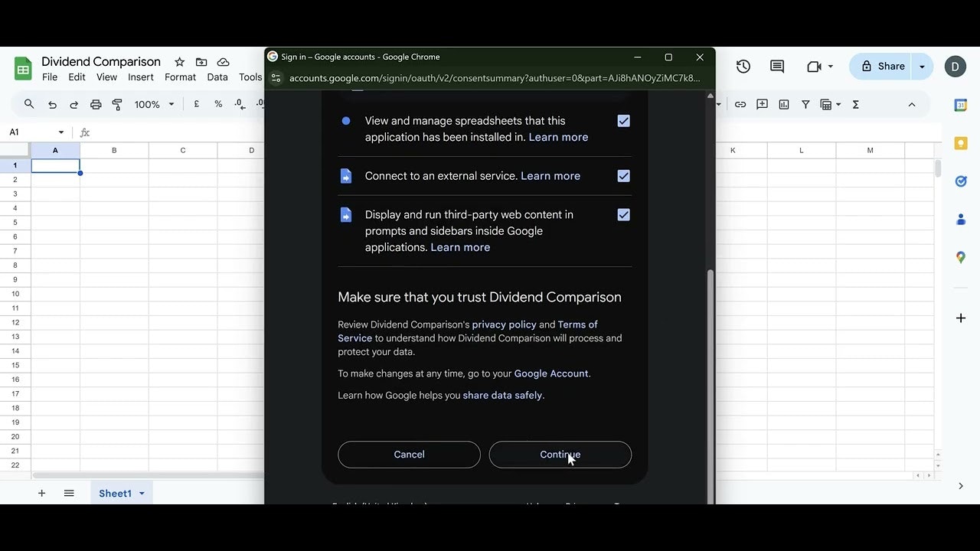Image resolution: width=980 pixels, height=551 pixels.
Task: Open the Google Sheets home logo
Action: tap(23, 69)
